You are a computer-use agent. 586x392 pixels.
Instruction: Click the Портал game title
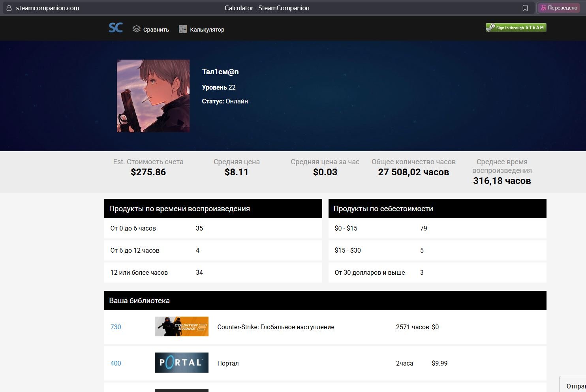(228, 363)
